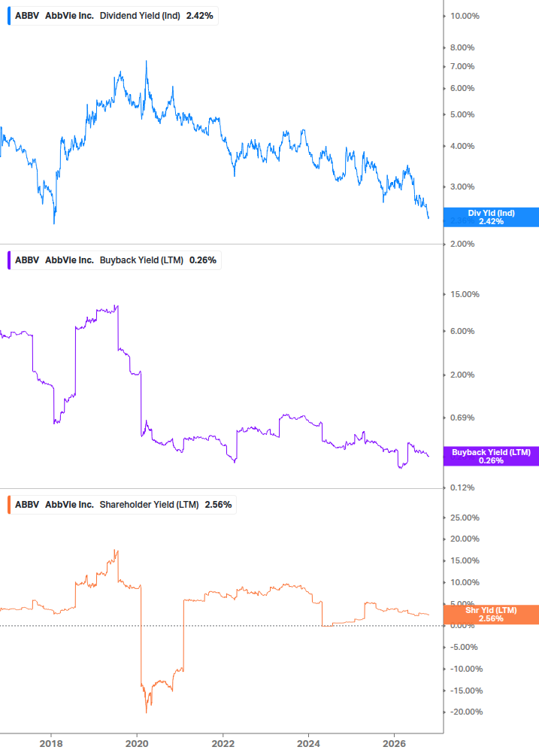Screen dimensions: 539x756
Task: Click the purple Buyback Yield (LTM) 0.26% axis tag
Action: (491, 456)
